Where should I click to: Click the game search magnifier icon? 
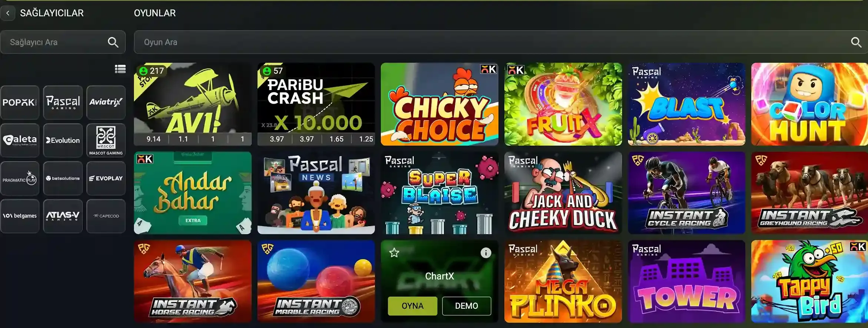[x=856, y=42]
